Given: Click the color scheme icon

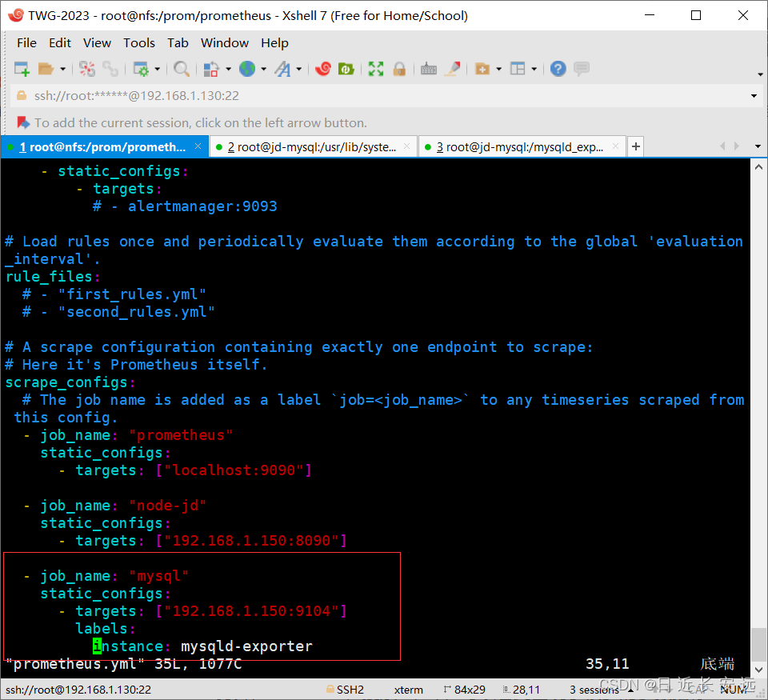Looking at the screenshot, I should pyautogui.click(x=210, y=69).
